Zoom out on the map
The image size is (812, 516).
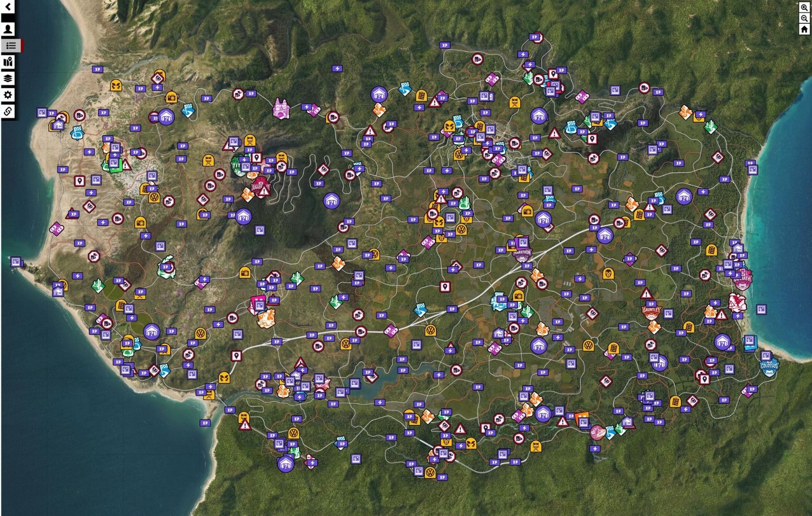(804, 19)
